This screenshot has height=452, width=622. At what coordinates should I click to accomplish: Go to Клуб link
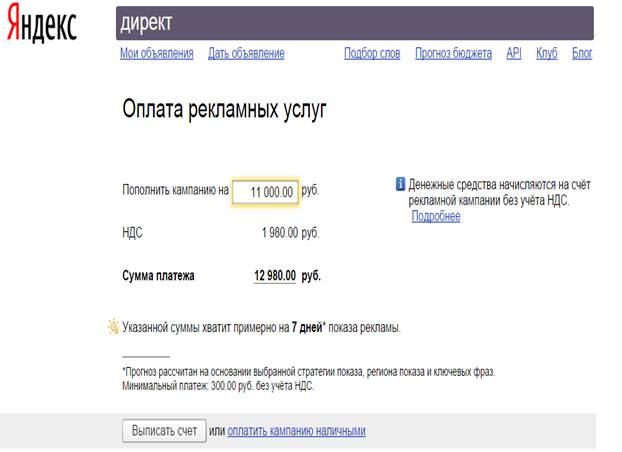pyautogui.click(x=547, y=53)
